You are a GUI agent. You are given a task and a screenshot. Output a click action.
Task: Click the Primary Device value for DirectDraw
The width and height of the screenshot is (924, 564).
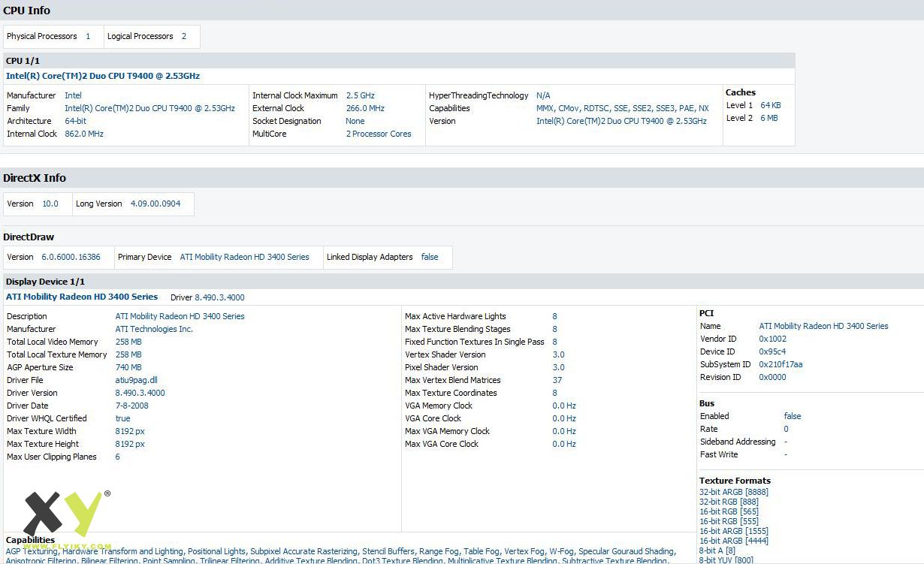pyautogui.click(x=245, y=257)
